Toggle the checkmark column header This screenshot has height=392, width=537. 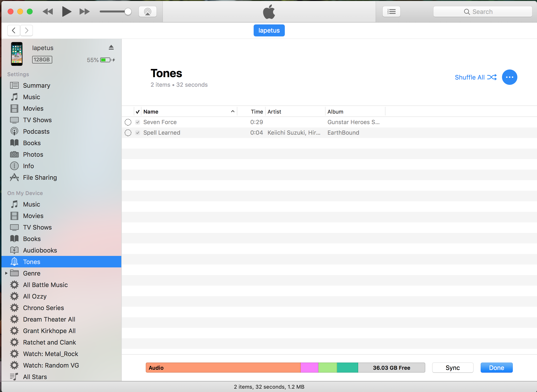tap(138, 112)
